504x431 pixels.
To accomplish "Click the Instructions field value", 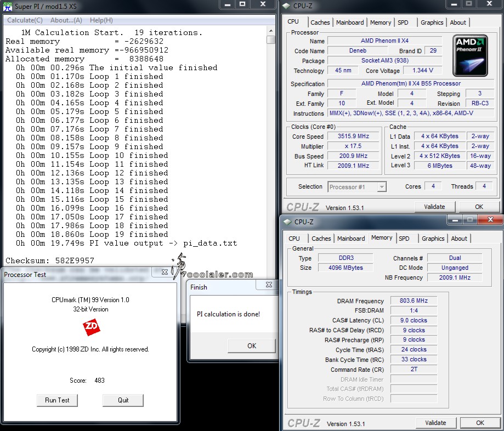I will click(x=411, y=113).
